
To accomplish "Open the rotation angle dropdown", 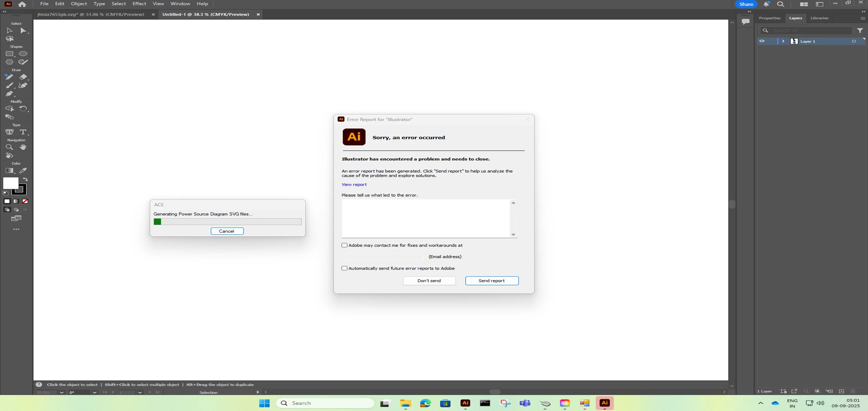I will pyautogui.click(x=95, y=392).
